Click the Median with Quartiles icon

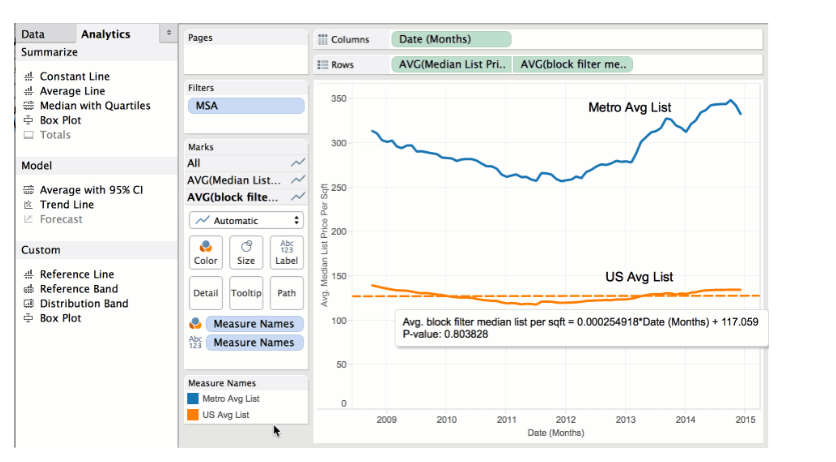(x=29, y=106)
